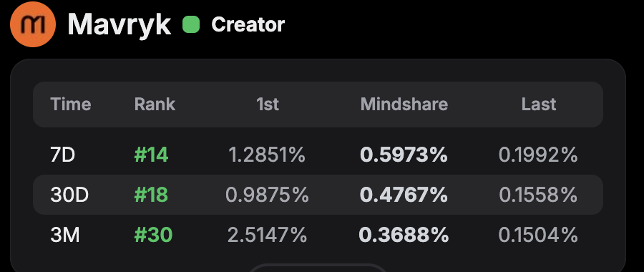This screenshot has height=272, width=644.
Task: Click the 0.3688% mindshare value
Action: 404,235
